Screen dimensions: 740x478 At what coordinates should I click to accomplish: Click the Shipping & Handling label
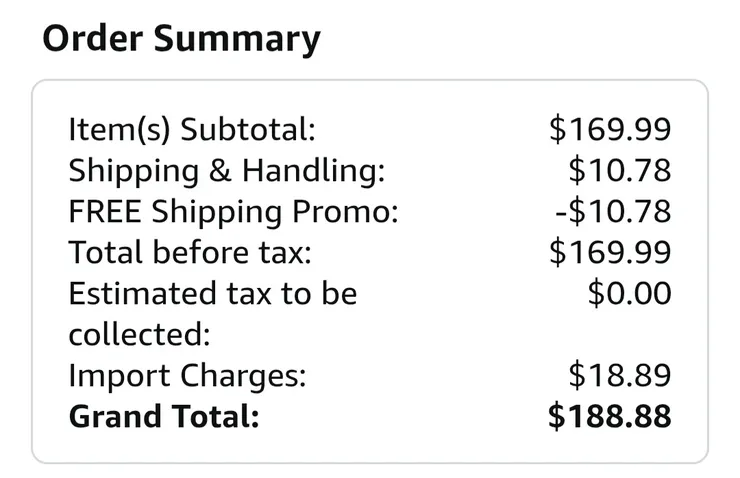[226, 171]
